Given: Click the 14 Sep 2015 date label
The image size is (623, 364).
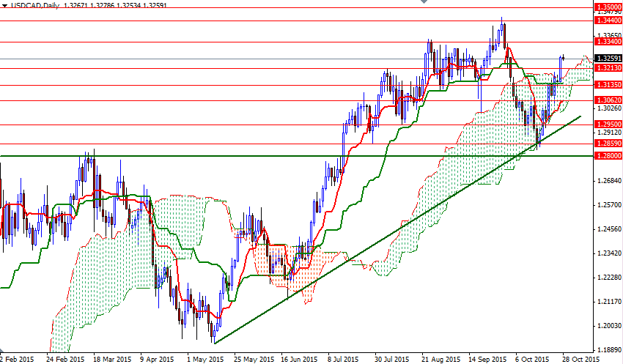Looking at the screenshot, I should (x=487, y=359).
